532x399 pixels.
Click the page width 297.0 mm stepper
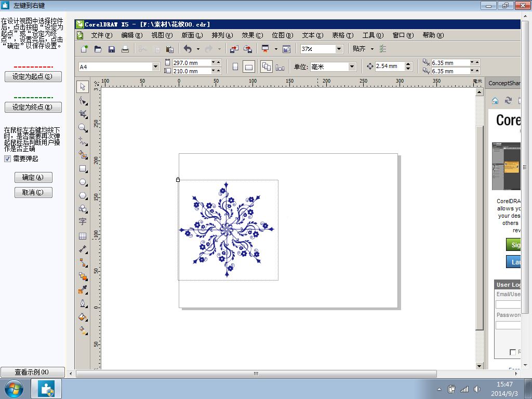pos(216,62)
